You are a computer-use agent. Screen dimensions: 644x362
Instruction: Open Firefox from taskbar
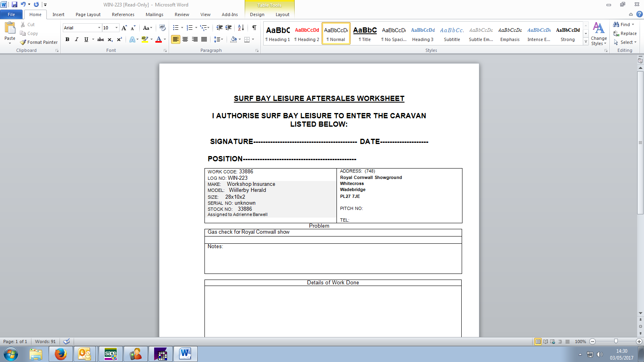[61, 354]
